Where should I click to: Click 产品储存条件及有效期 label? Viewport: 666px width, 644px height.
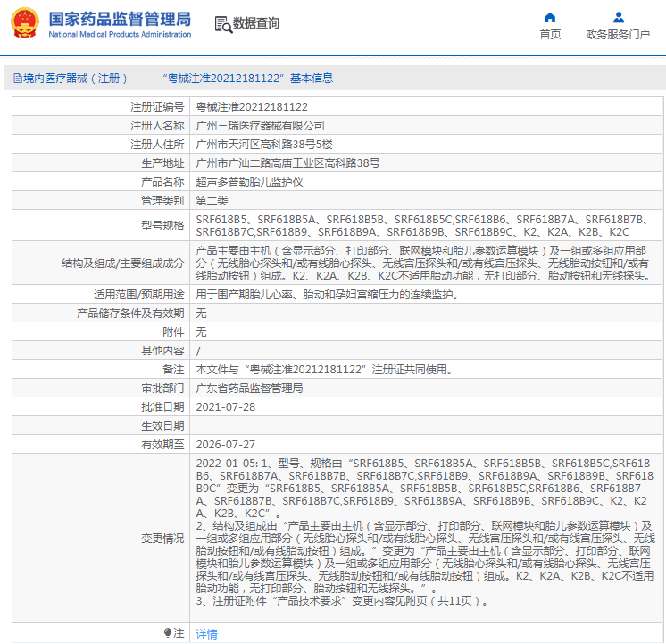tap(130, 314)
